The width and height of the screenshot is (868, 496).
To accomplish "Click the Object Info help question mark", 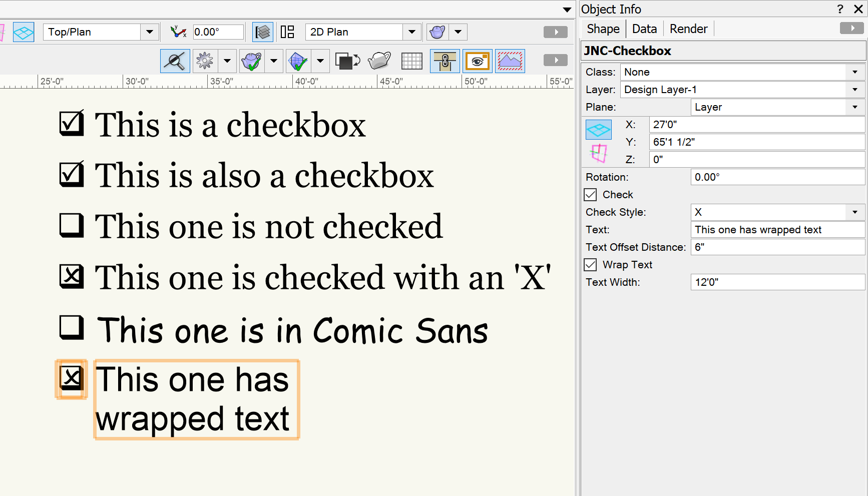I will (x=840, y=9).
